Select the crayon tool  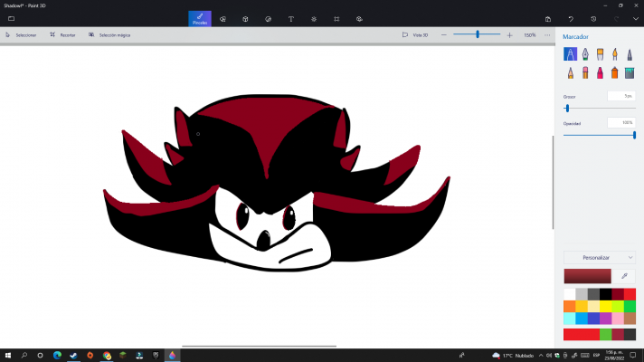(600, 72)
